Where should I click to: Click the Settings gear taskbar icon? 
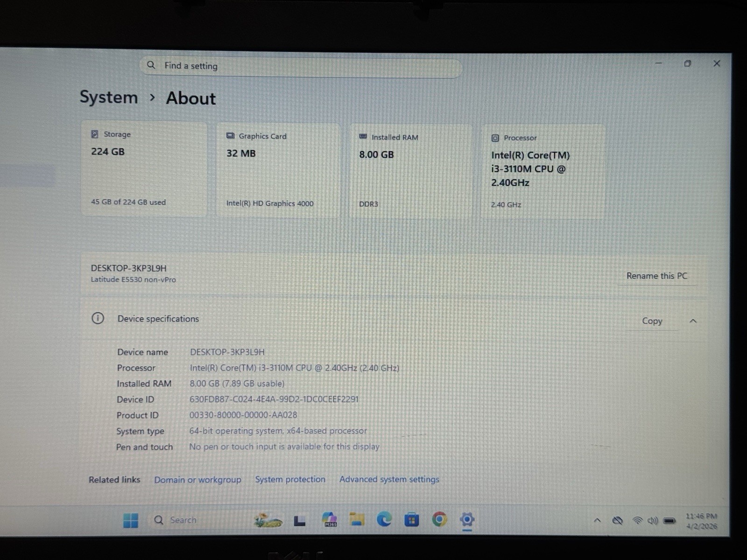tap(467, 519)
